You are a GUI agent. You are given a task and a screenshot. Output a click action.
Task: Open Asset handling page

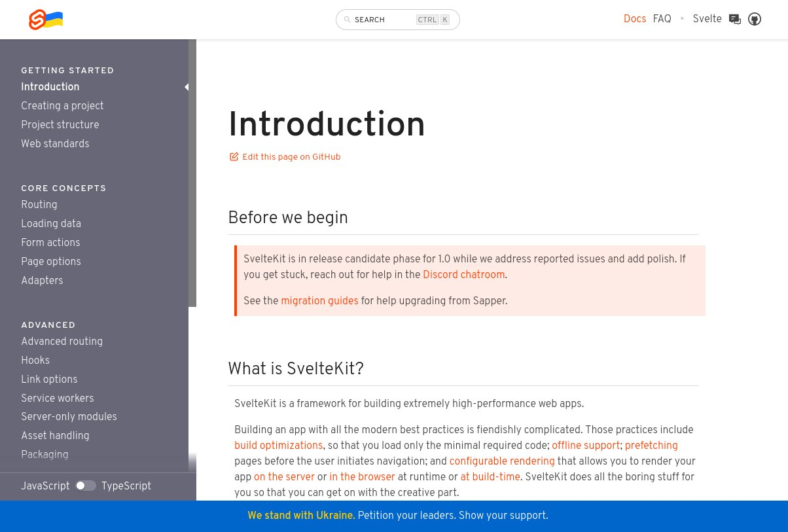(55, 436)
